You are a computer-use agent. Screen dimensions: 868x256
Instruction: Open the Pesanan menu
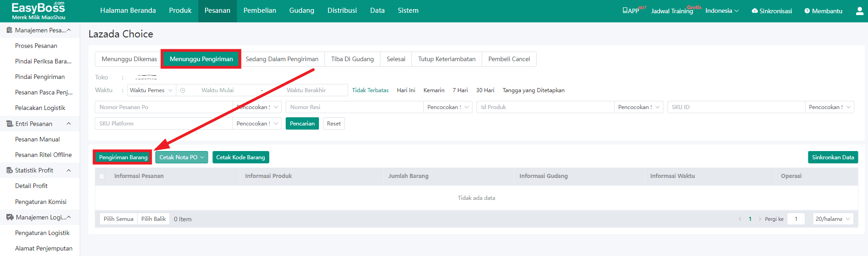click(x=217, y=10)
